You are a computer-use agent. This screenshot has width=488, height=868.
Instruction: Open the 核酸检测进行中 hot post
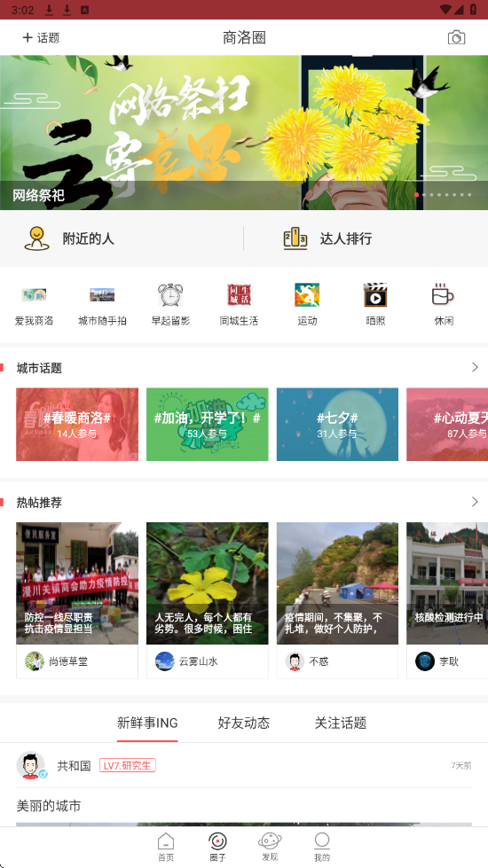tap(447, 583)
